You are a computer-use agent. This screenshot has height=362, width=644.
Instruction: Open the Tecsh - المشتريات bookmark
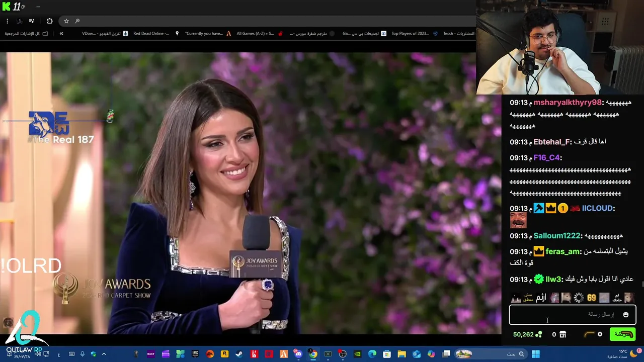point(459,34)
